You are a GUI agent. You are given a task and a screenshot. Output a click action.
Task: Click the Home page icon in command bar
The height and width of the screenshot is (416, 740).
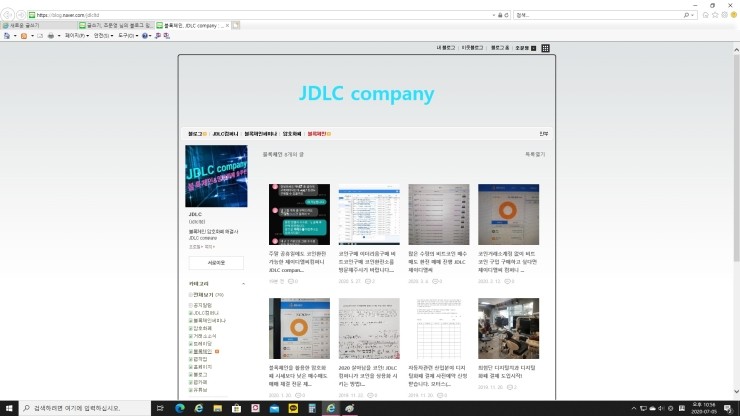pos(7,35)
